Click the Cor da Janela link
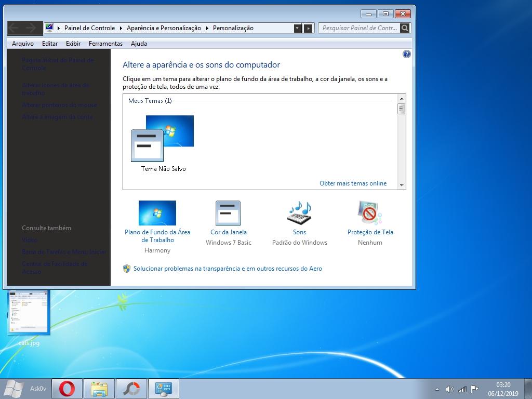 [229, 232]
